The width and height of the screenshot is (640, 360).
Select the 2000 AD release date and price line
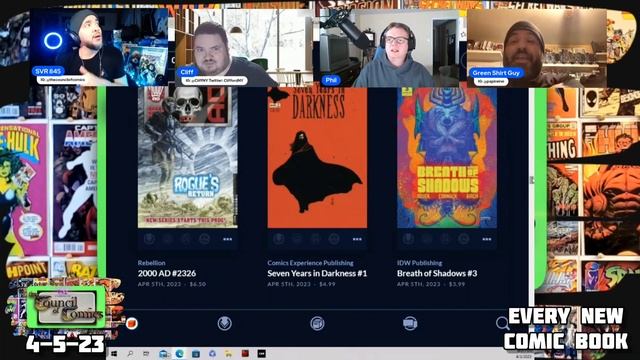tap(172, 284)
